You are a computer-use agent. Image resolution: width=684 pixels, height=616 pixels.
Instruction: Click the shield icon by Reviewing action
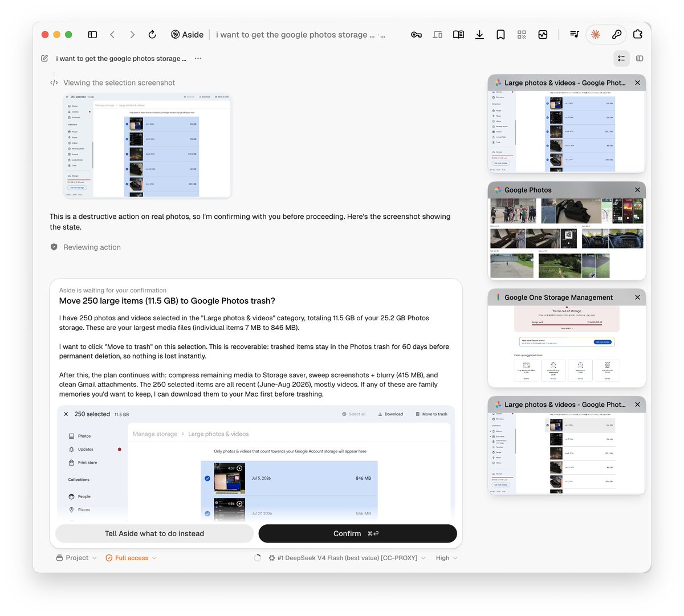(54, 247)
